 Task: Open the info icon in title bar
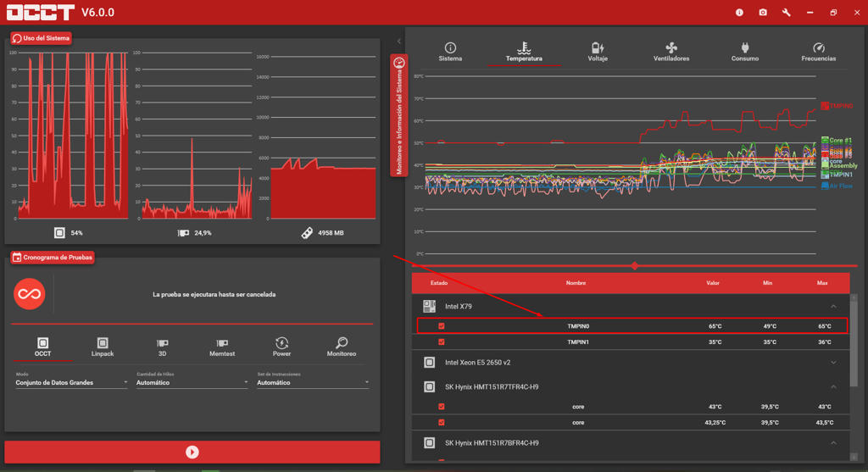pos(739,12)
